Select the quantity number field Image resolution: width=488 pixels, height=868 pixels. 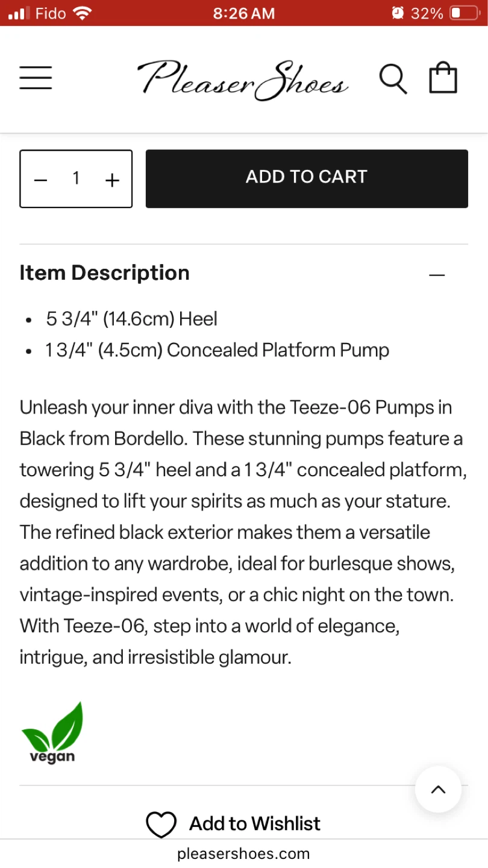pos(76,178)
